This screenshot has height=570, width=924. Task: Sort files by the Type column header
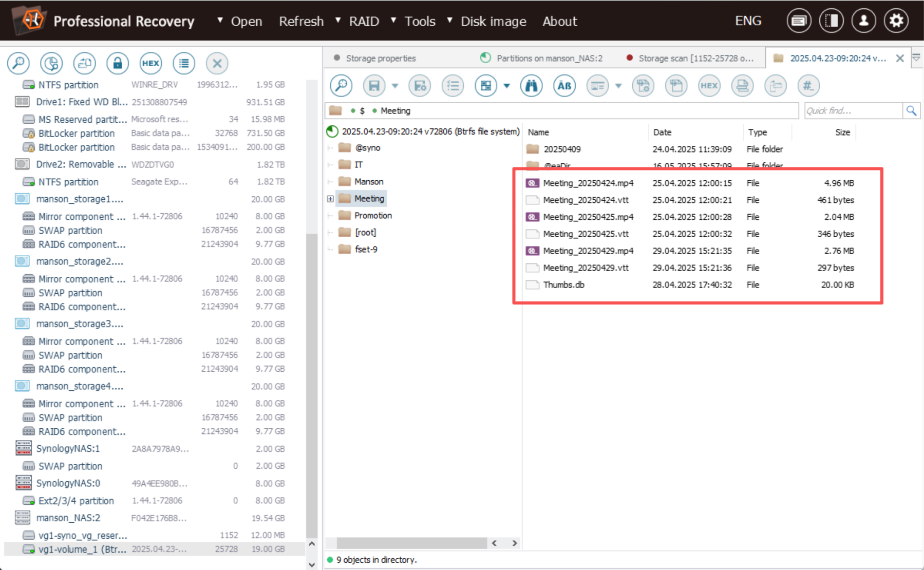coord(767,132)
